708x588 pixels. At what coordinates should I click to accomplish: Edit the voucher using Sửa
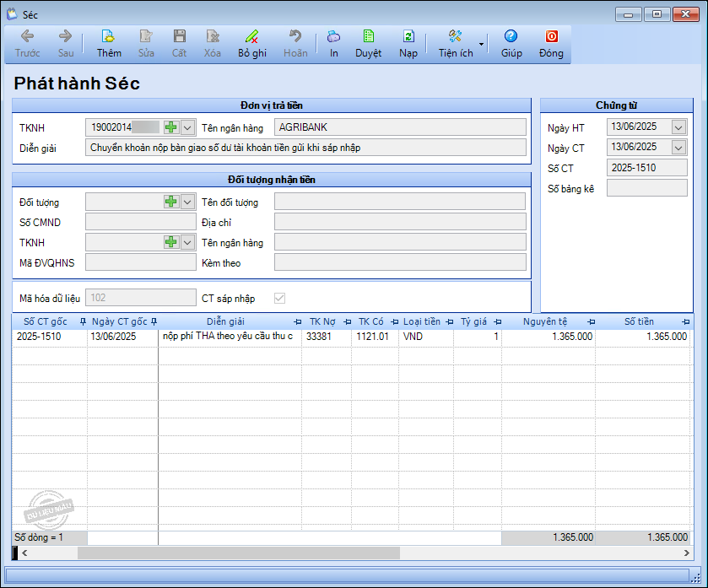tap(146, 44)
